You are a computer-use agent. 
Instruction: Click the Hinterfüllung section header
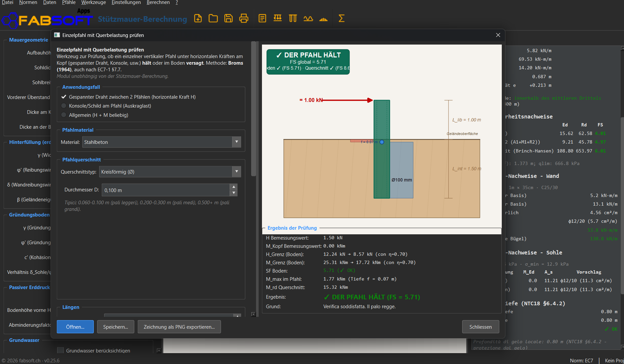[x=30, y=142]
